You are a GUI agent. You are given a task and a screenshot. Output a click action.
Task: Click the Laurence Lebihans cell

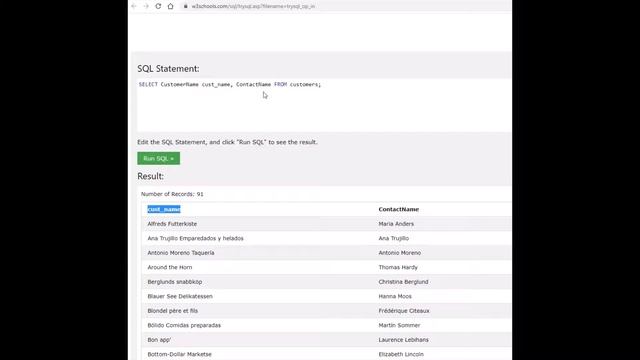coord(403,340)
